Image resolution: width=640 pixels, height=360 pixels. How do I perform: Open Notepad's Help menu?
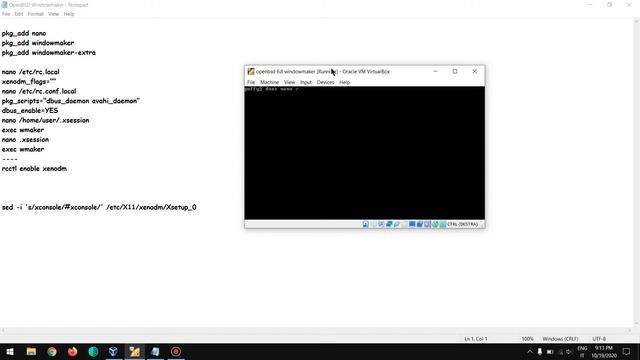[69, 14]
